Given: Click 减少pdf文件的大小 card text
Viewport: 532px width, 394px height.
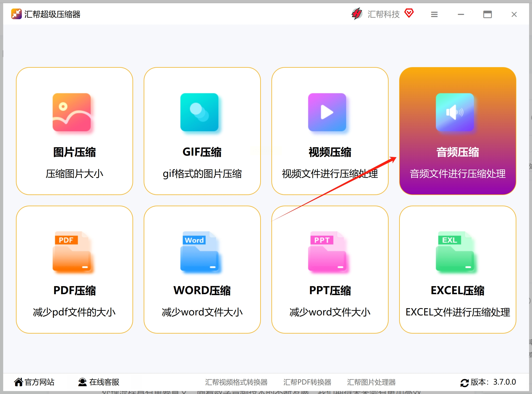Looking at the screenshot, I should point(74,312).
